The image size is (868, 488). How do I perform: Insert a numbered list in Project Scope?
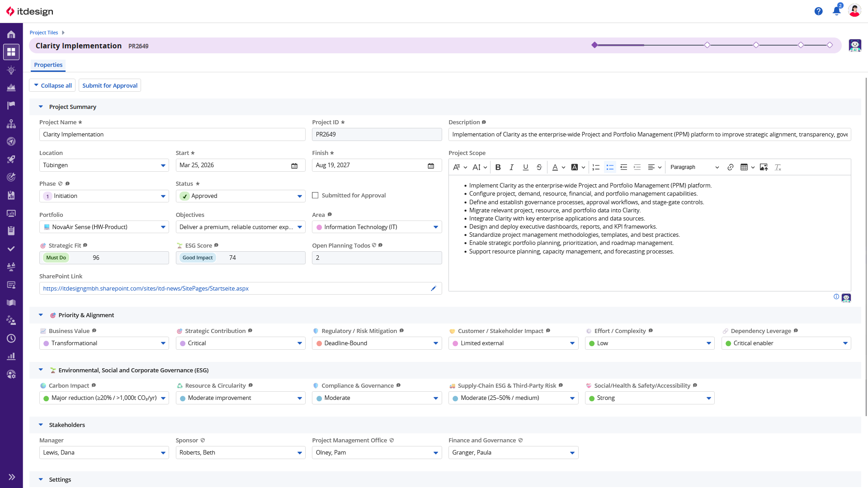pos(596,167)
